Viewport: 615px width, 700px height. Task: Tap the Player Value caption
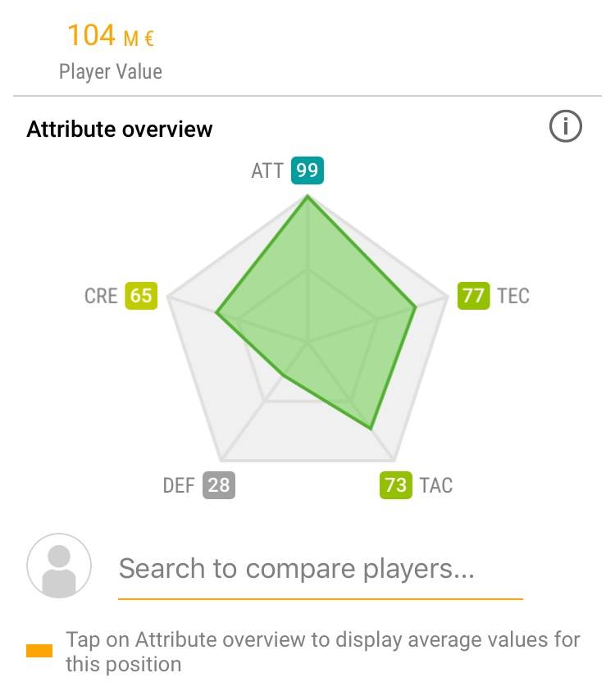pyautogui.click(x=111, y=72)
